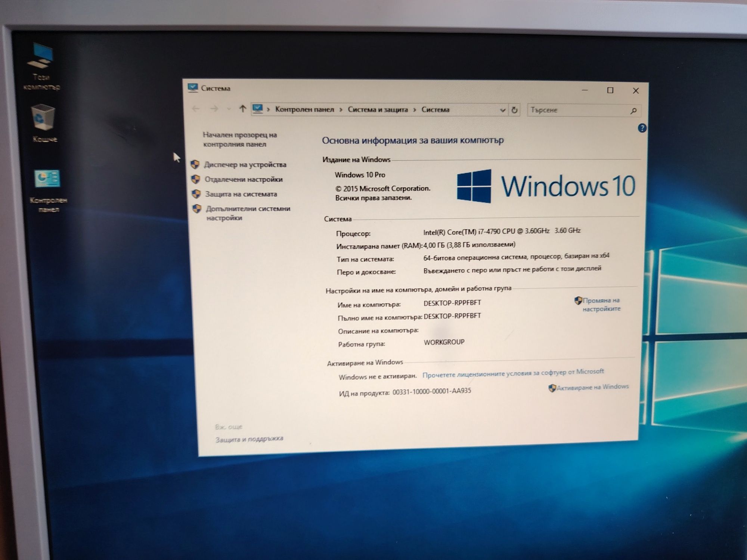Open Help with the question mark icon
747x560 pixels.
pos(642,128)
